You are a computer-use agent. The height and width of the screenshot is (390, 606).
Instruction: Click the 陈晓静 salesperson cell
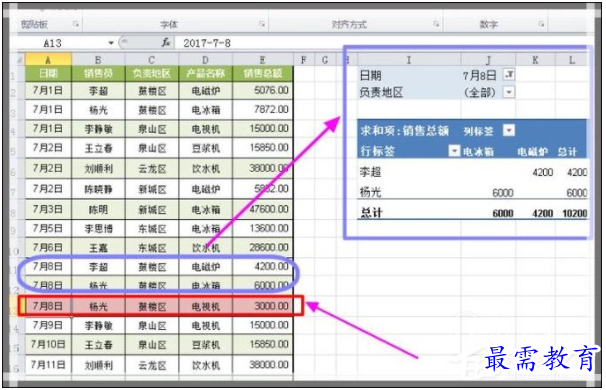point(98,189)
